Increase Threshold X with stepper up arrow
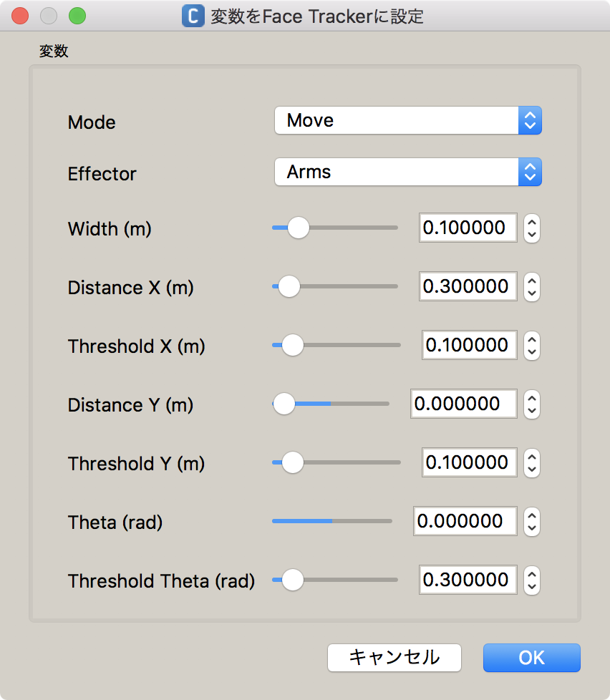 pos(532,339)
